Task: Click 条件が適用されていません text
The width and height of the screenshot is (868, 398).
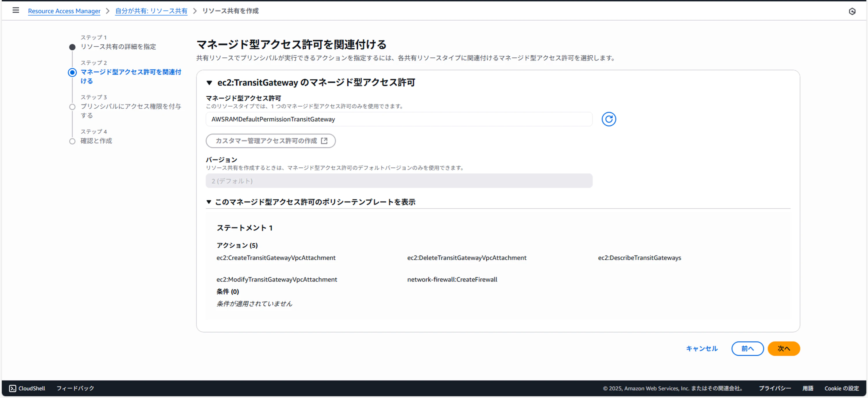Action: tap(254, 304)
